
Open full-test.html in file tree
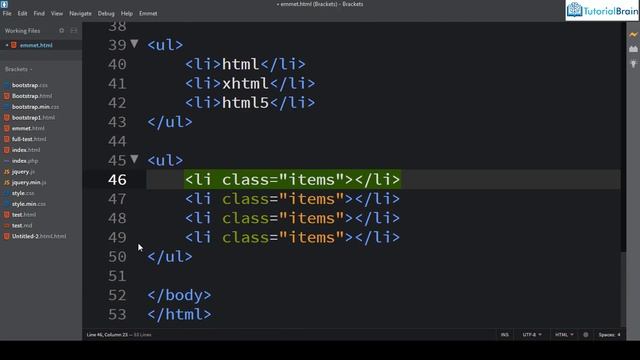click(29, 139)
